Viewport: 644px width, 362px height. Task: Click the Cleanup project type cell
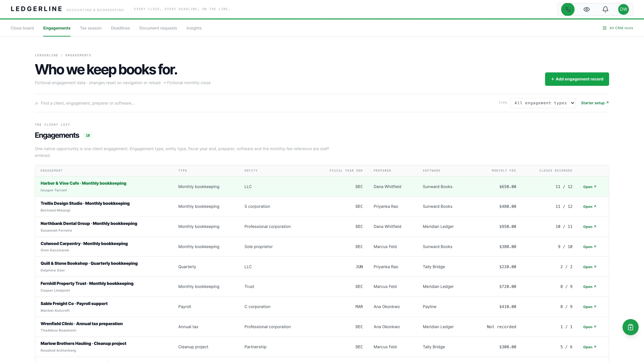193,347
